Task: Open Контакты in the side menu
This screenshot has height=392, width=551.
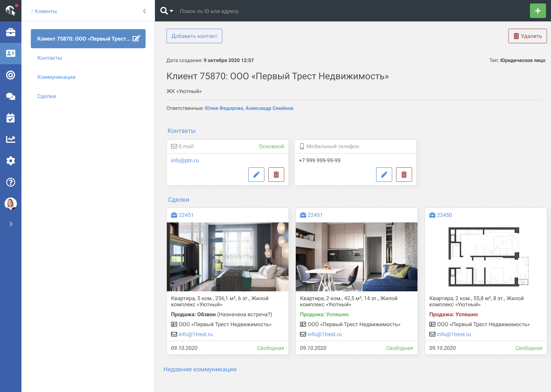Action: (49, 58)
